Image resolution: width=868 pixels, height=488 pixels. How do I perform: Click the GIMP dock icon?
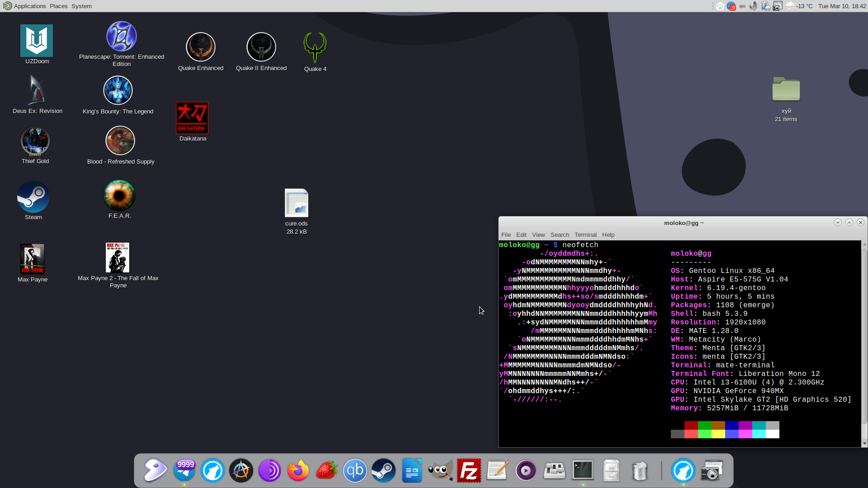point(440,471)
